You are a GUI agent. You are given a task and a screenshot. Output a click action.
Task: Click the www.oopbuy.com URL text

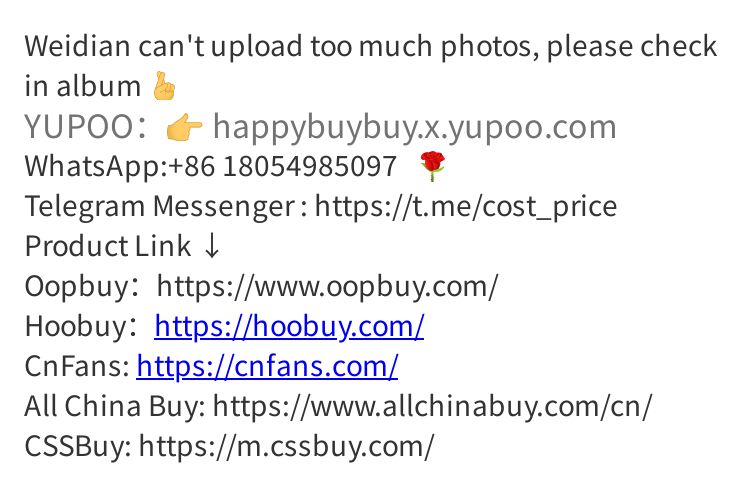click(328, 287)
